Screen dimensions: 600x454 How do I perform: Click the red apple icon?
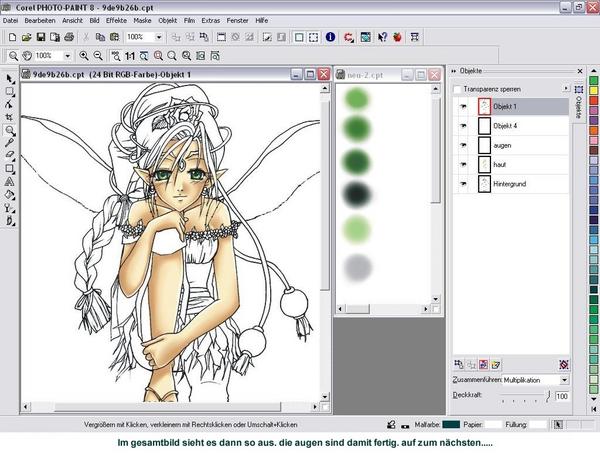tap(397, 37)
